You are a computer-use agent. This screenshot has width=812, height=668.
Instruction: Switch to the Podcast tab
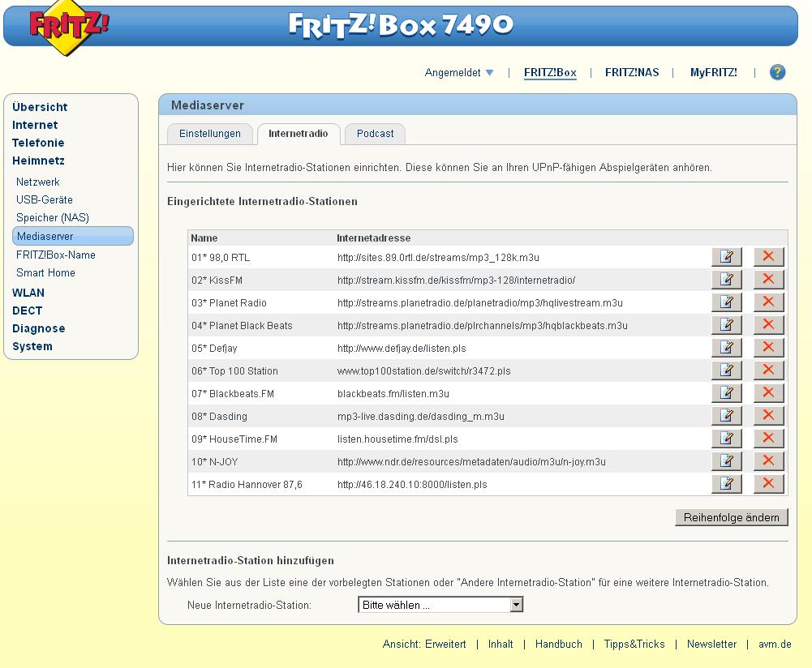click(375, 134)
